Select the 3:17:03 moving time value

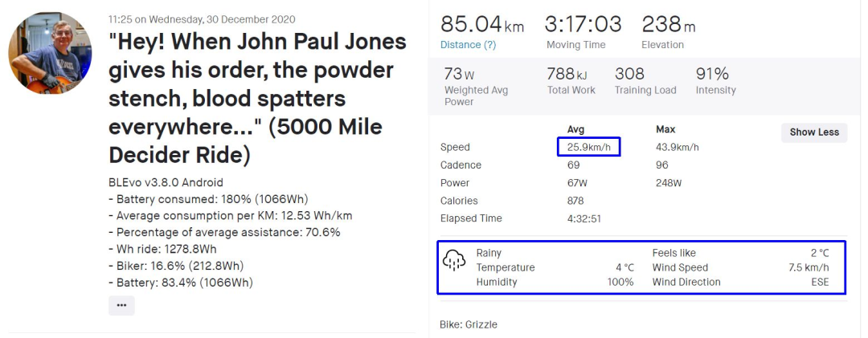coord(583,25)
